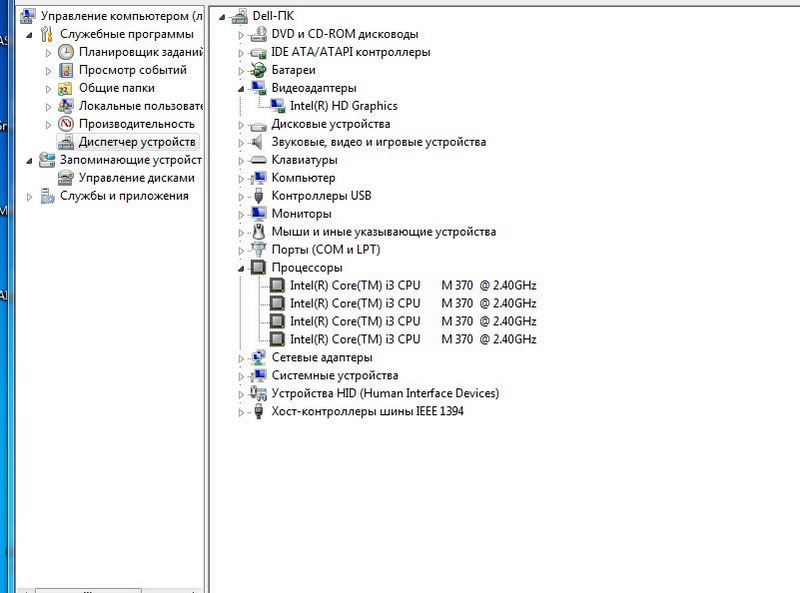Click the Планировщик заданий clock icon
The height and width of the screenshot is (593, 800).
point(66,52)
